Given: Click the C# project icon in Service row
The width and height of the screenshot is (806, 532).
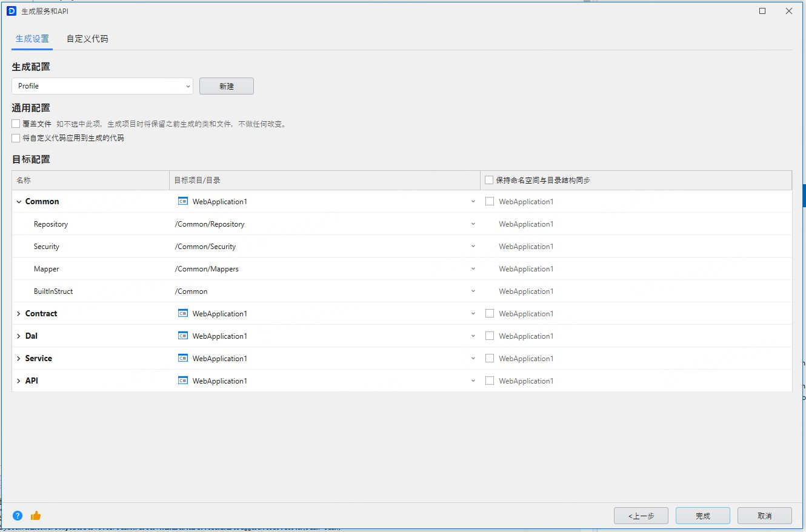Looking at the screenshot, I should click(182, 358).
